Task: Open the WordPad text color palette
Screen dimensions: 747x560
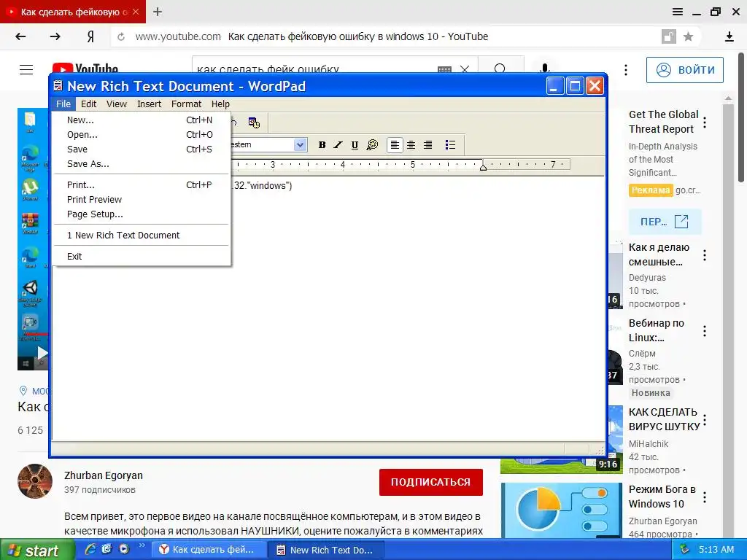Action: click(x=372, y=145)
